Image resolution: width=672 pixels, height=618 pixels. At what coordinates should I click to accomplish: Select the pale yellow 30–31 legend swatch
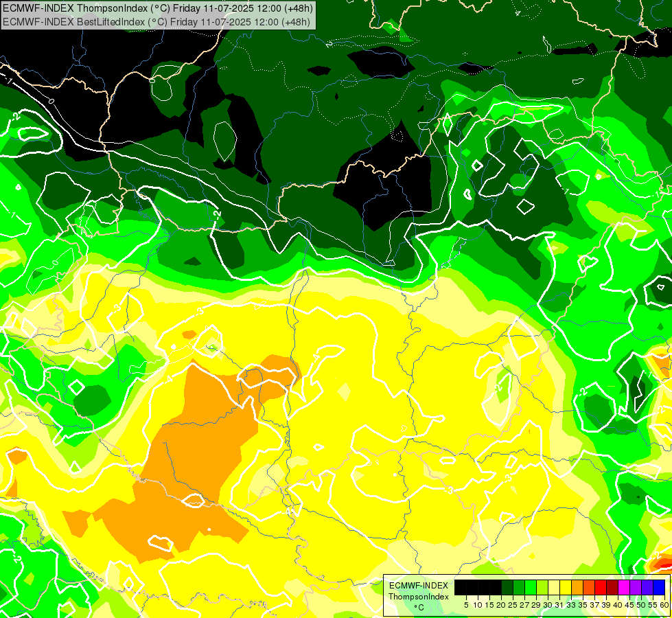pyautogui.click(x=554, y=588)
